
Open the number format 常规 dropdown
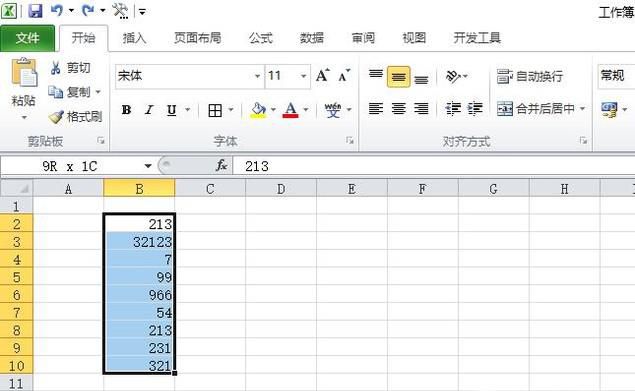pos(616,76)
